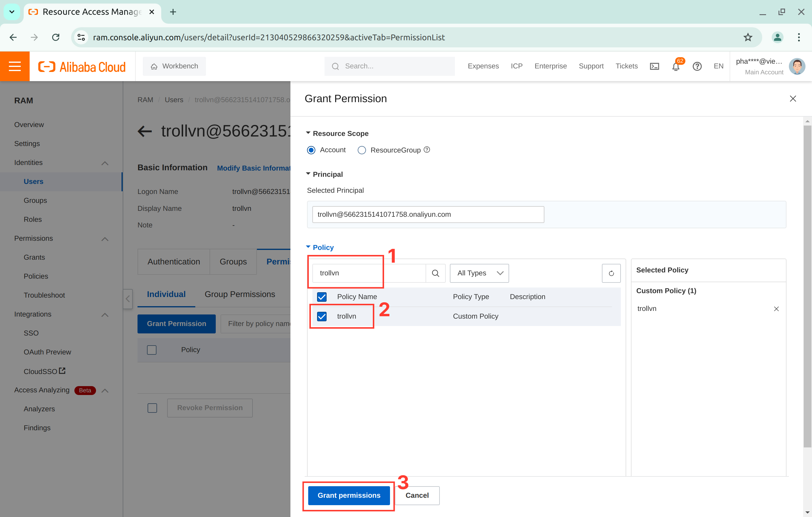The width and height of the screenshot is (812, 517).
Task: Check the box beside Revoke Permission
Action: coord(152,408)
